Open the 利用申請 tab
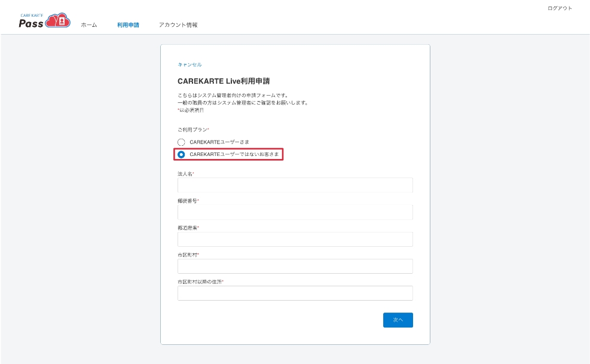 [128, 25]
